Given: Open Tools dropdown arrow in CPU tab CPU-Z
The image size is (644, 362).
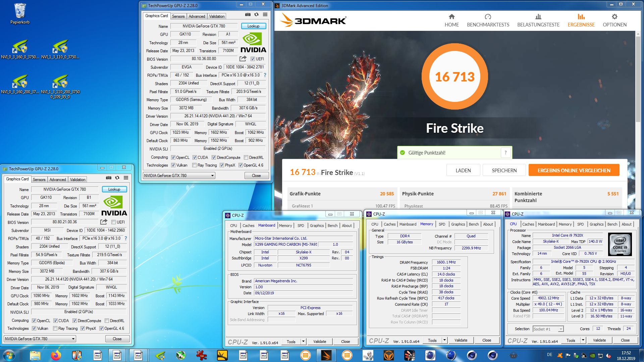Looking at the screenshot, I should click(583, 340).
